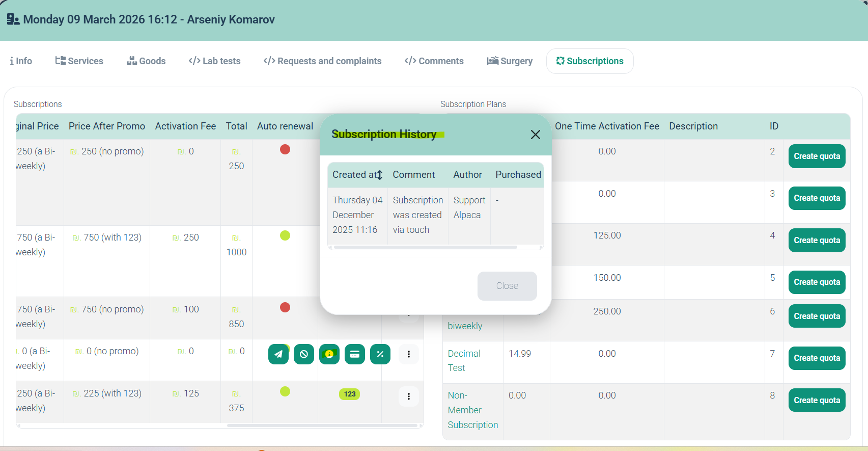
Task: Open the Surgery tab
Action: (x=510, y=61)
